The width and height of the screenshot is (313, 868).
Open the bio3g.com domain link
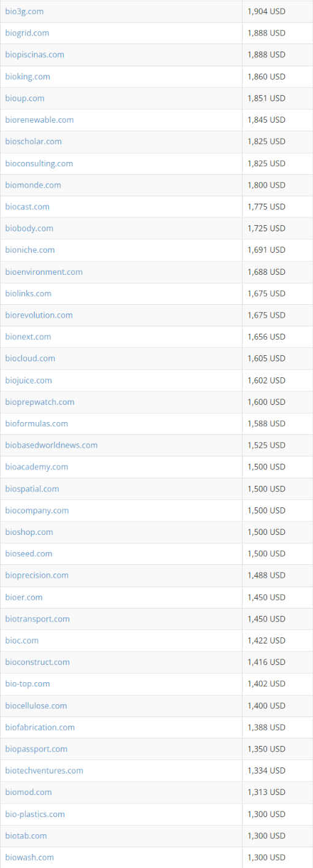click(24, 11)
